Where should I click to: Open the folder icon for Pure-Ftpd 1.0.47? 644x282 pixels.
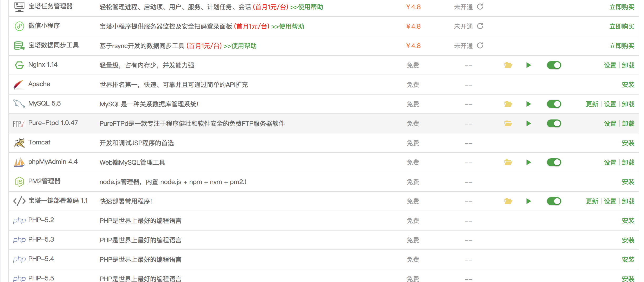coord(508,123)
